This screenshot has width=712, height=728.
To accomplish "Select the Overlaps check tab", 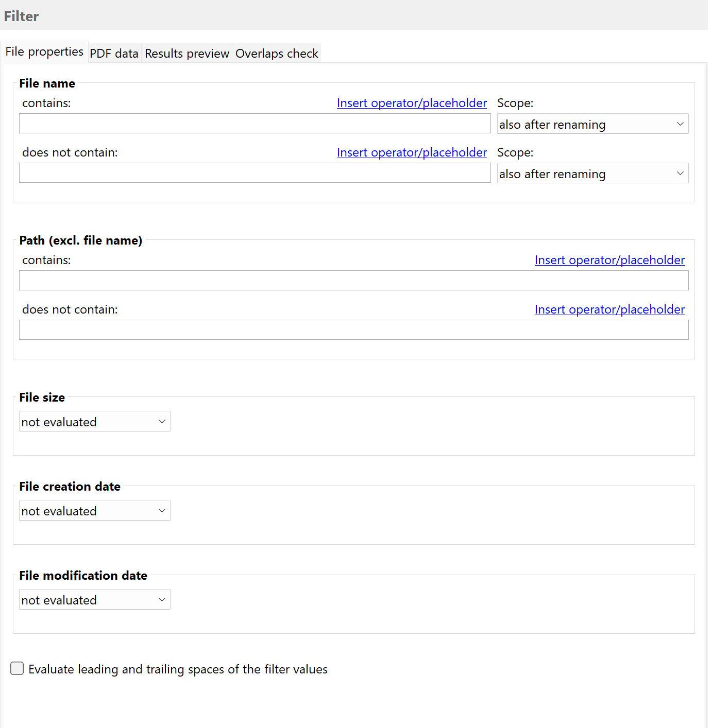I will click(277, 53).
